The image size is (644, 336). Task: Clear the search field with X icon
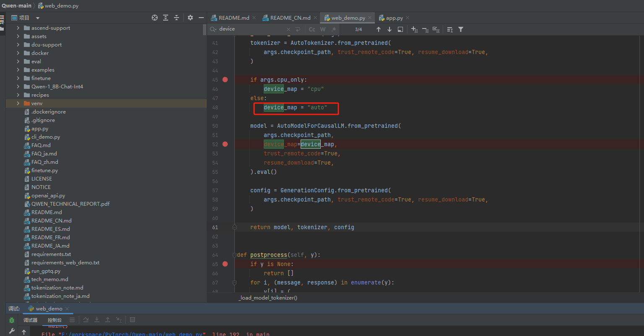tap(288, 29)
